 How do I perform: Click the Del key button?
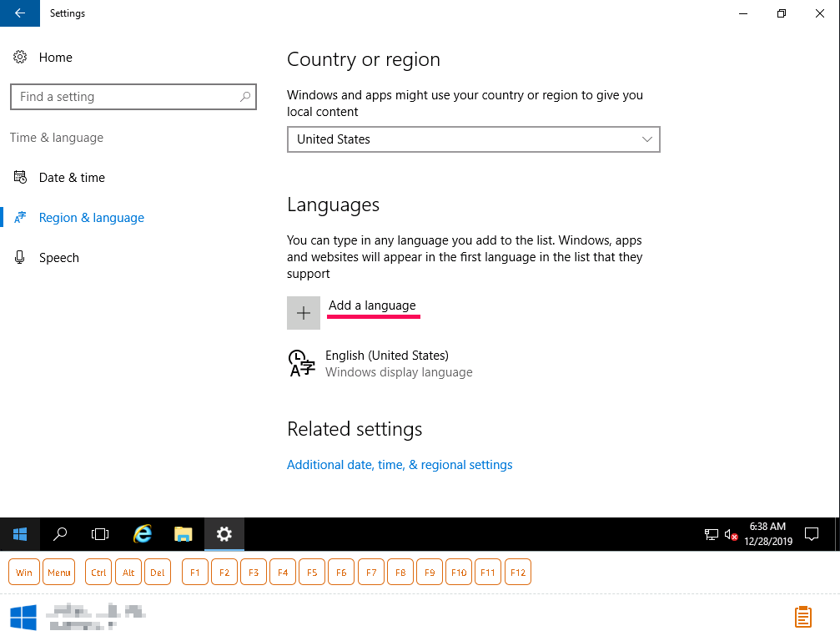158,572
